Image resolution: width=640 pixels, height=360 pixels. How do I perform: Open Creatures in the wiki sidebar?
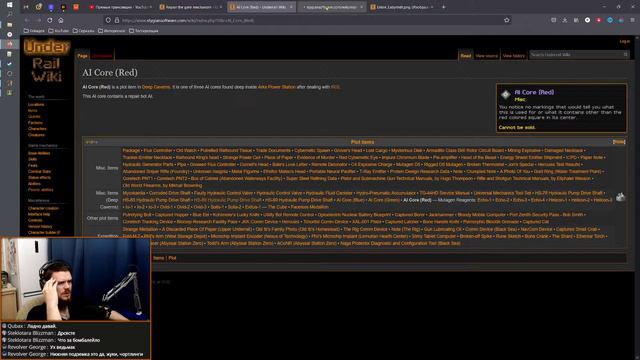[36, 135]
